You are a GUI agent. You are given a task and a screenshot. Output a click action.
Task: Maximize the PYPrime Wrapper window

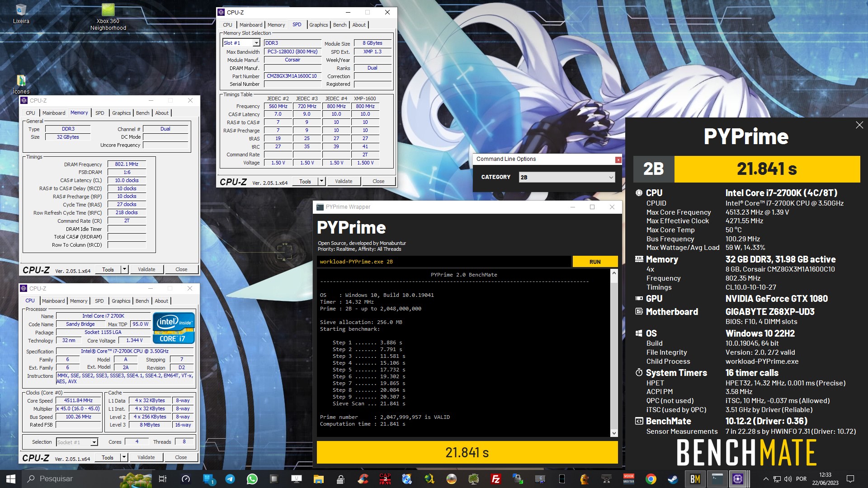pyautogui.click(x=592, y=207)
